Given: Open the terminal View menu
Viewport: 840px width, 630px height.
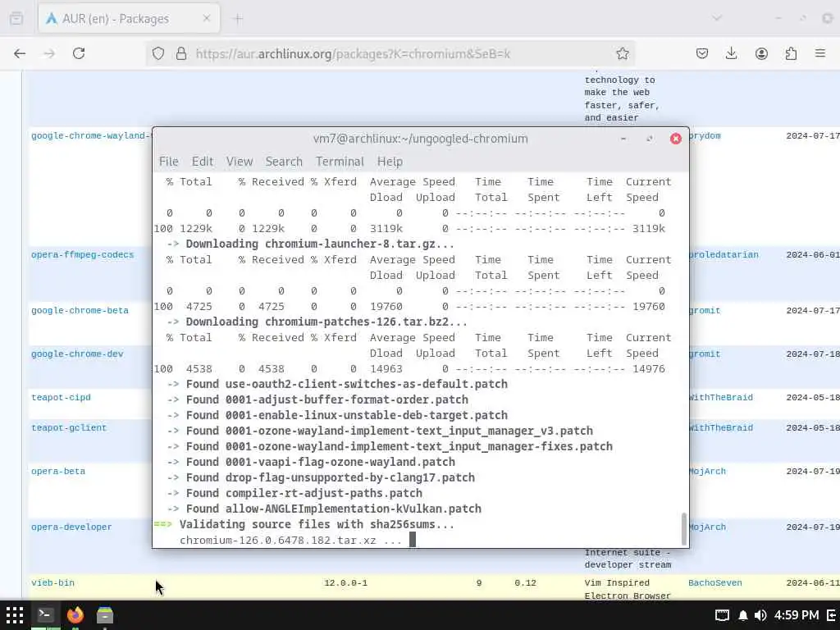Looking at the screenshot, I should (x=240, y=162).
